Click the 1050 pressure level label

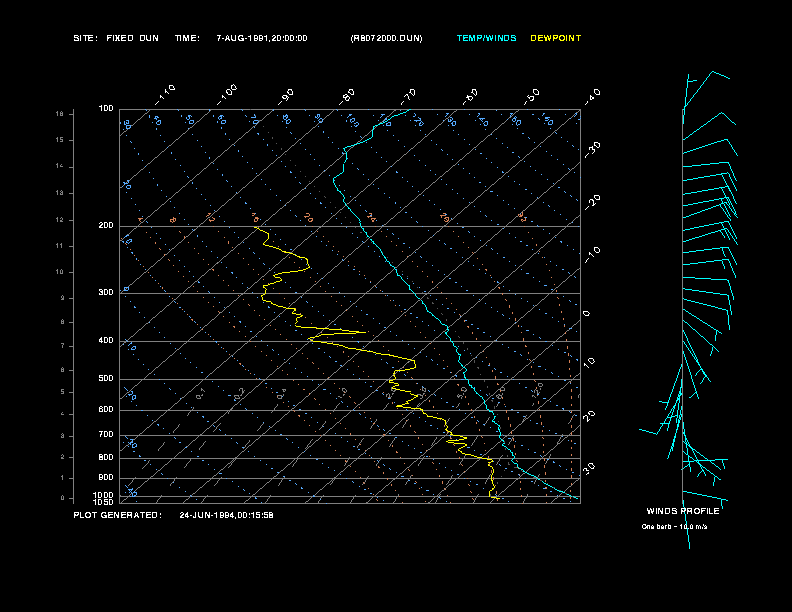tap(104, 502)
